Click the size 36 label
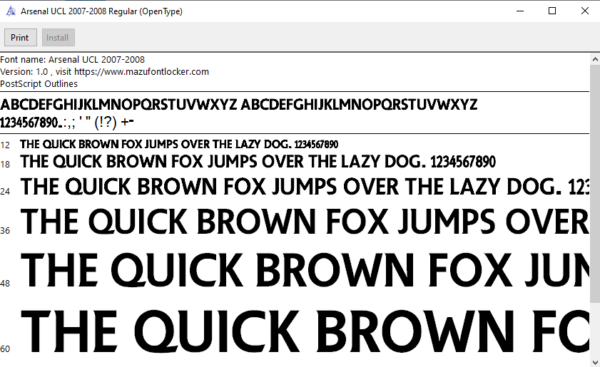The image size is (600, 367). click(x=5, y=231)
